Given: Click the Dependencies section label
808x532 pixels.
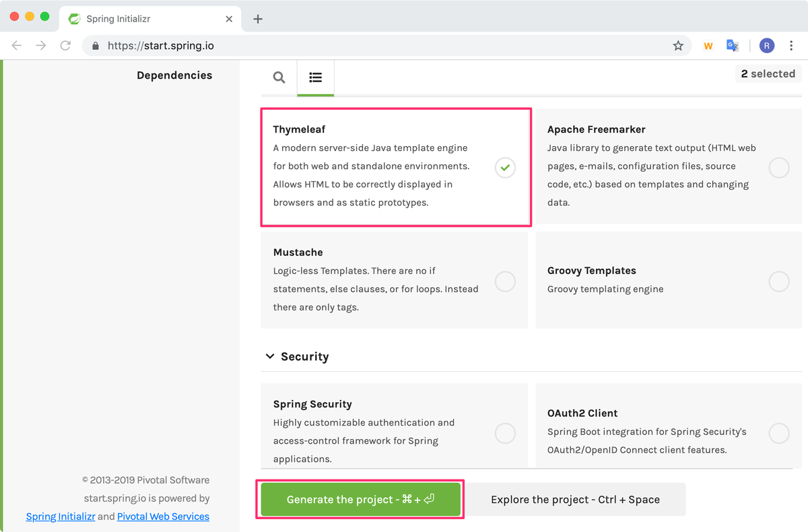Looking at the screenshot, I should (x=174, y=75).
